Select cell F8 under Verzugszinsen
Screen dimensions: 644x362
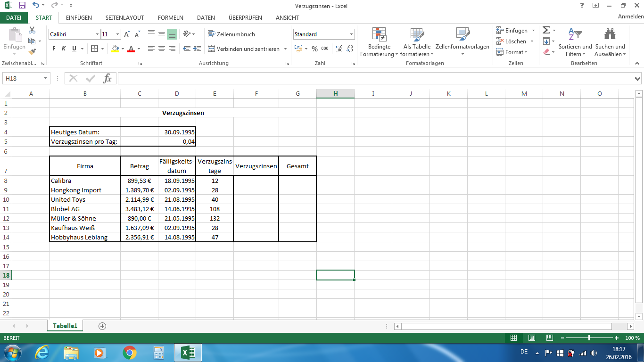click(x=256, y=181)
